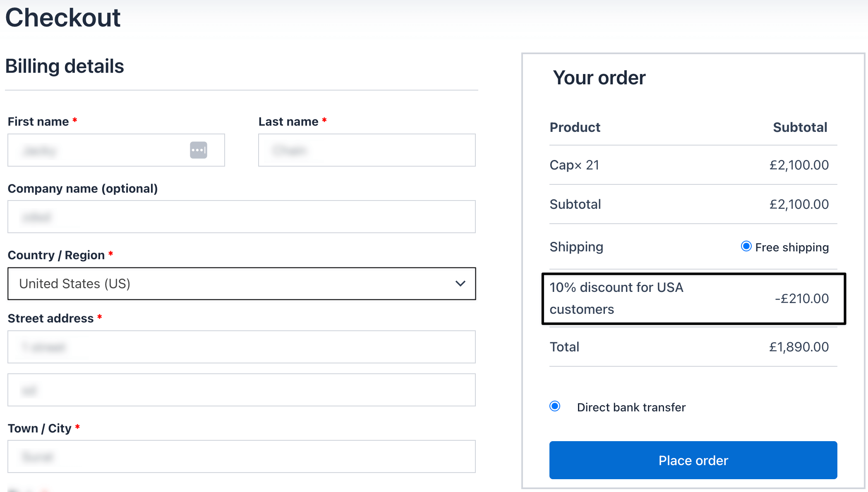The height and width of the screenshot is (492, 868).
Task: Click the autofill icon in First name field
Action: point(199,150)
